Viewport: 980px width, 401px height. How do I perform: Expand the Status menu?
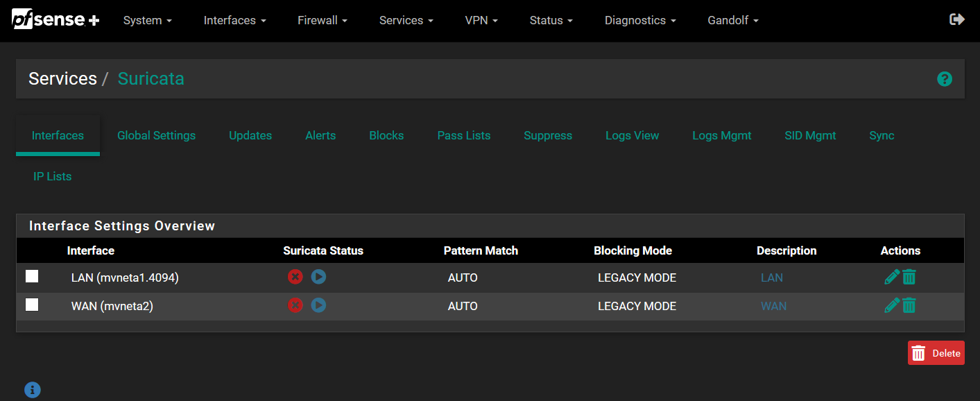pos(551,21)
